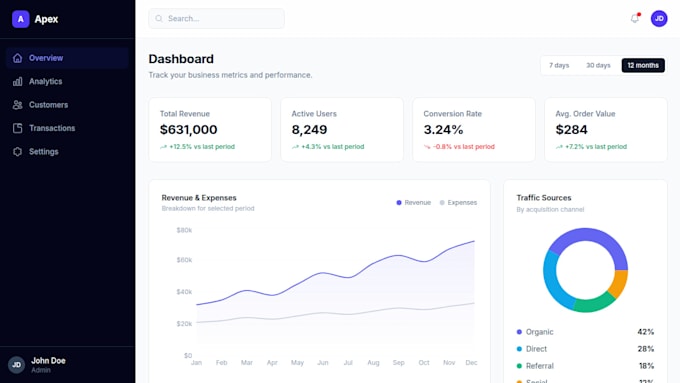Click the Traffic Sources title

point(544,198)
